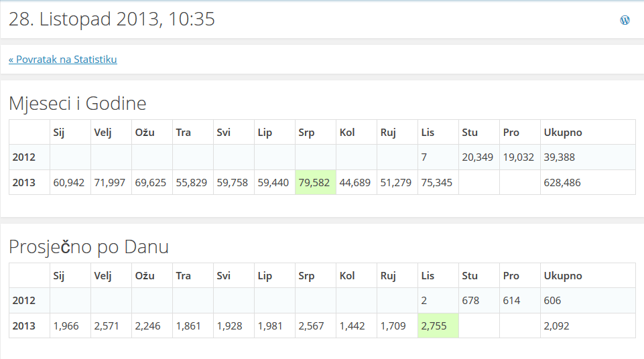
Task: Click the 19,032 December 2012 value
Action: [x=519, y=157]
